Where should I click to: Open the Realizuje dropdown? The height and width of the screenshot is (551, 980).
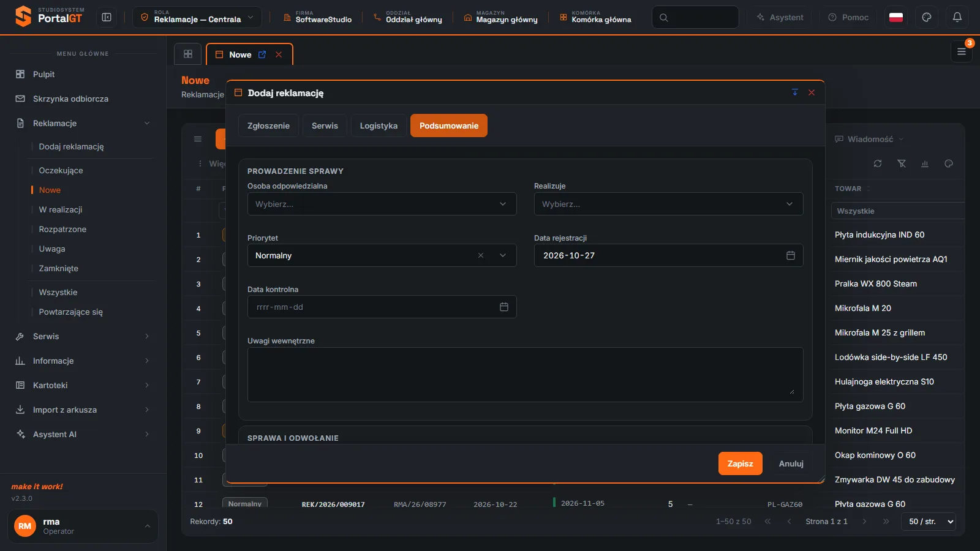coord(668,204)
